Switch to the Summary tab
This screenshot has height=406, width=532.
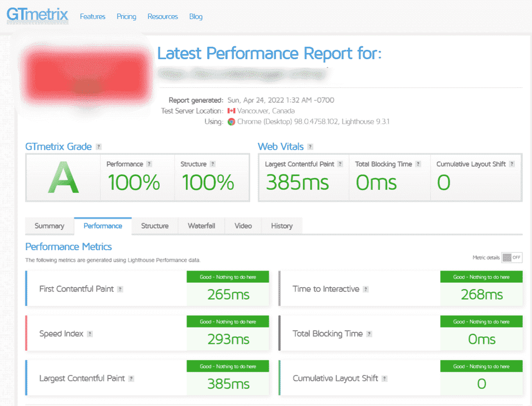click(x=49, y=226)
